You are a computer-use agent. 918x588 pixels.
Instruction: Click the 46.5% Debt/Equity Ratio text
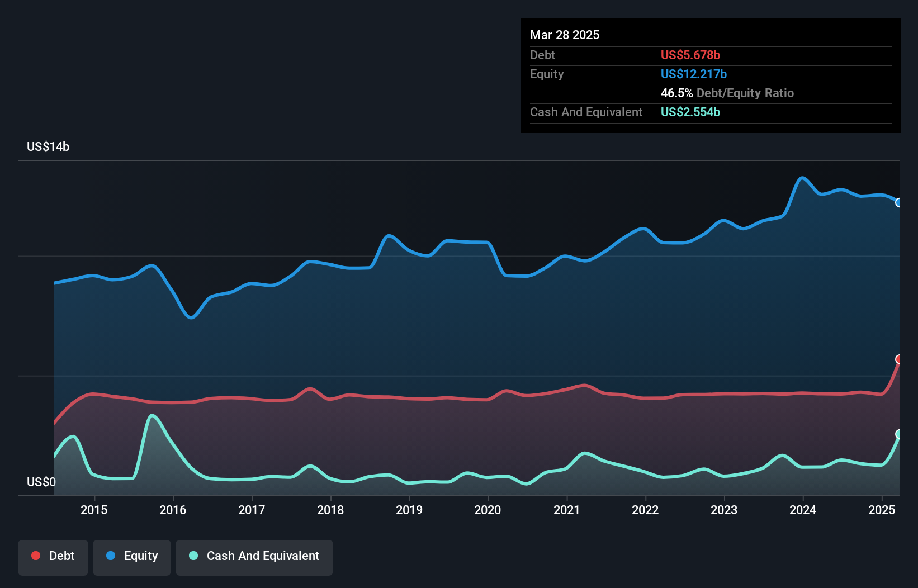coord(727,93)
